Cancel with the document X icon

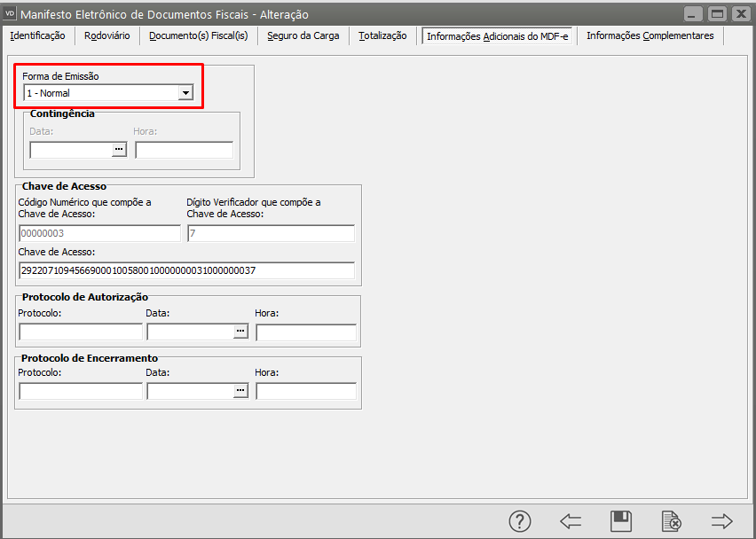pyautogui.click(x=671, y=521)
